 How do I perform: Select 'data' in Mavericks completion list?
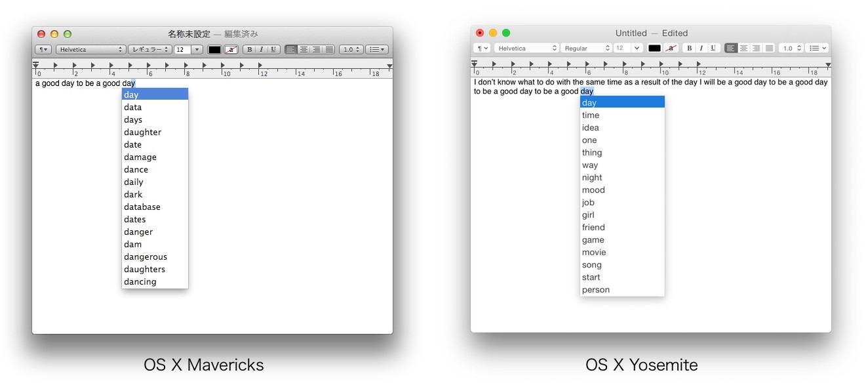155,107
